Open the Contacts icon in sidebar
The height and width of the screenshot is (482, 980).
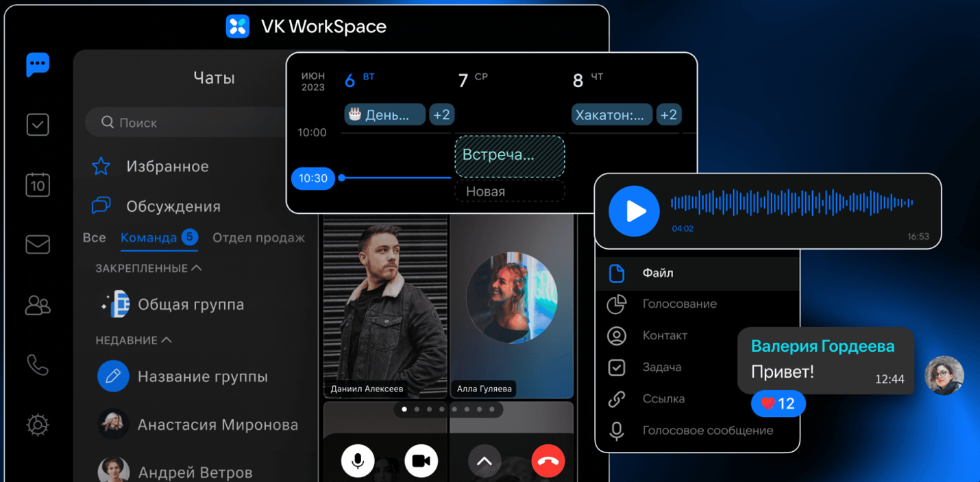[x=37, y=306]
